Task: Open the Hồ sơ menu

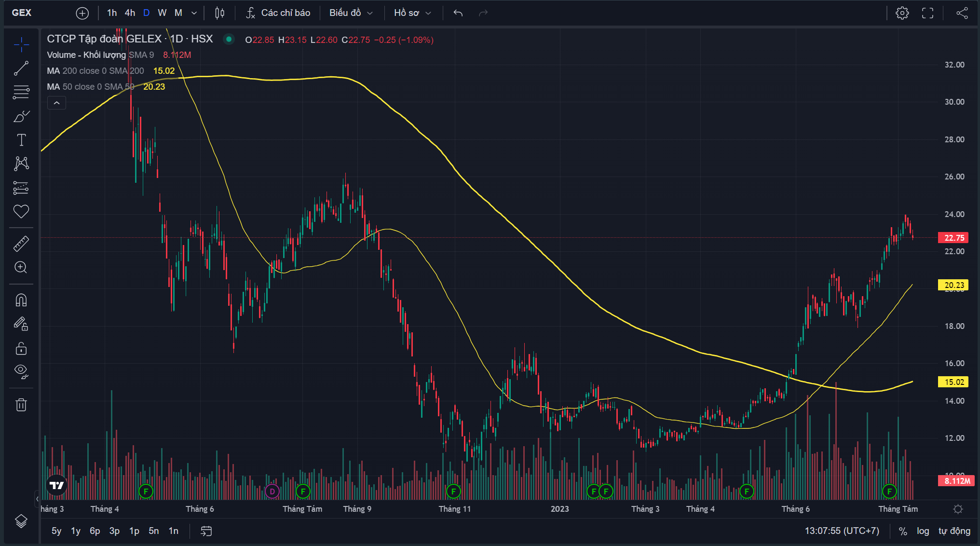Action: click(412, 13)
